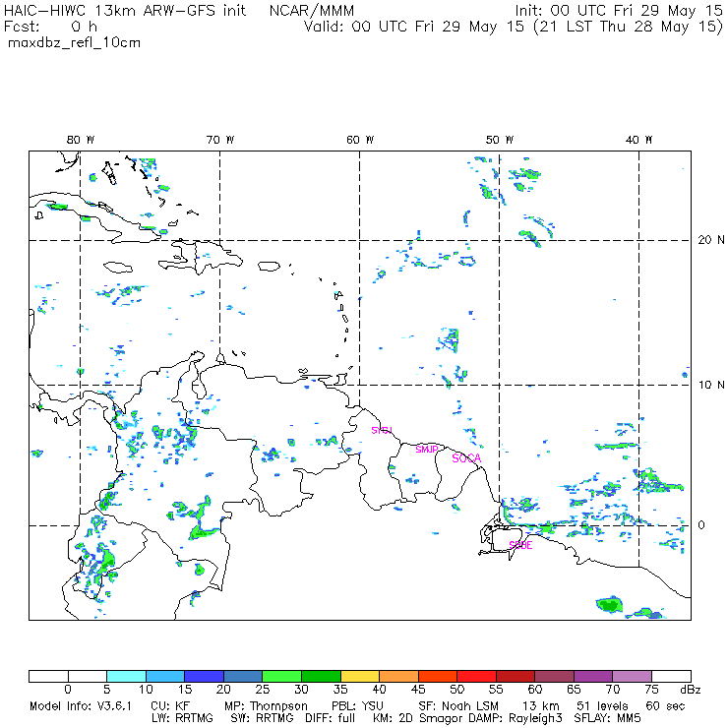This screenshot has width=728, height=728.
Task: Click the light orange 40–45 dBz legend swatch
Action: [398, 676]
